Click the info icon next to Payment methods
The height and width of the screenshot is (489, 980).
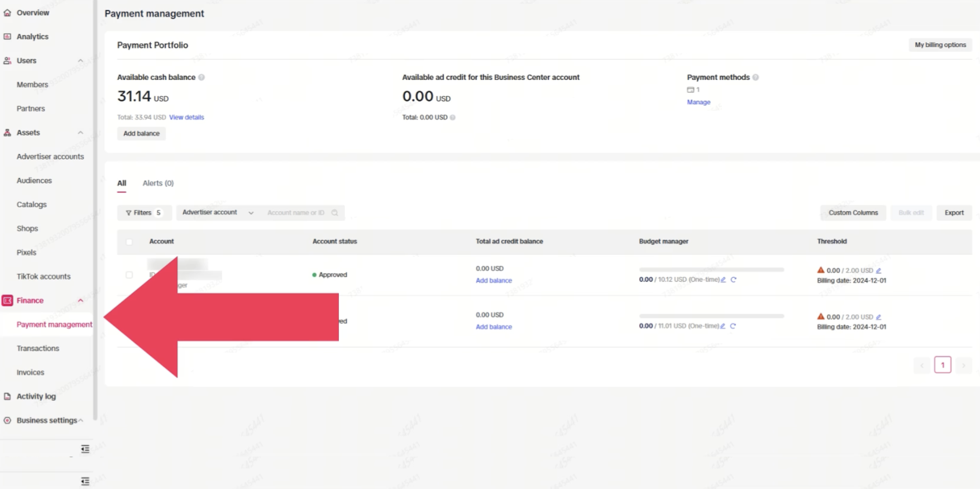point(756,77)
